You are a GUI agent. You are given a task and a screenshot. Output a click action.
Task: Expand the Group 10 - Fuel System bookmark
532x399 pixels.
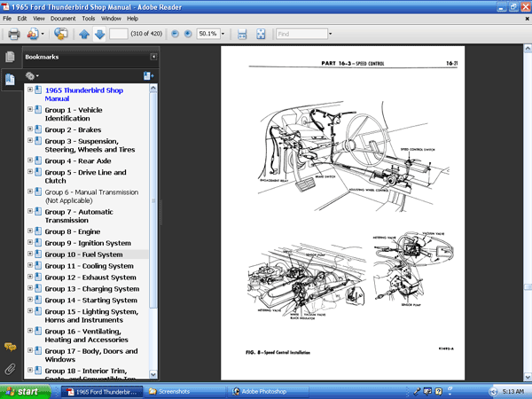pyautogui.click(x=30, y=254)
